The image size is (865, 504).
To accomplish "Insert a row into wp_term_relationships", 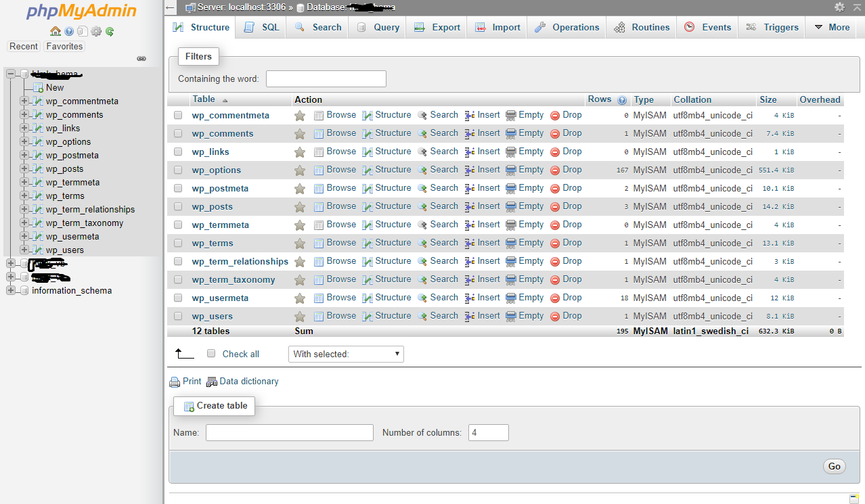I will pos(483,261).
